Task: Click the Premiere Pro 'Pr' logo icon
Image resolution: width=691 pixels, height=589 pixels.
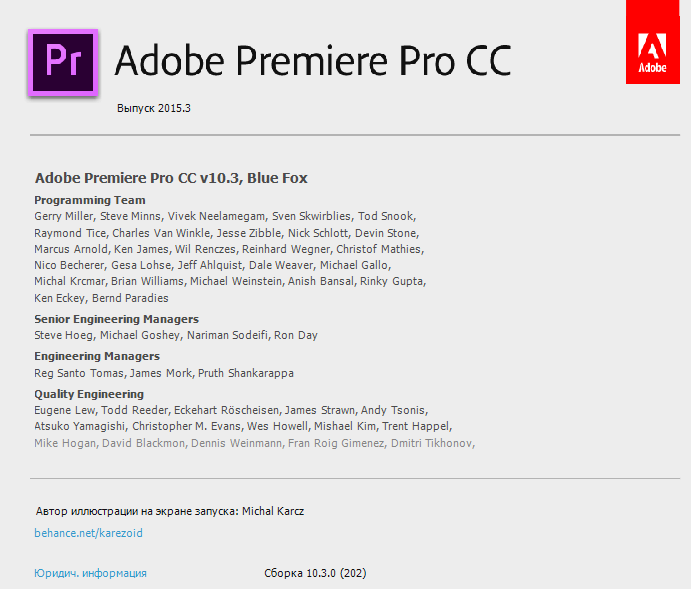Action: click(x=64, y=63)
